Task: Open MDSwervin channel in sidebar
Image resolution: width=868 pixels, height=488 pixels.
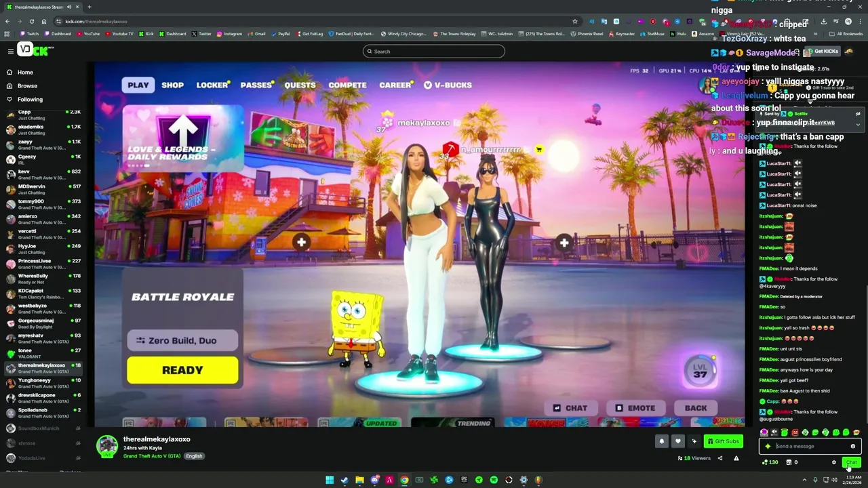Action: (x=42, y=189)
